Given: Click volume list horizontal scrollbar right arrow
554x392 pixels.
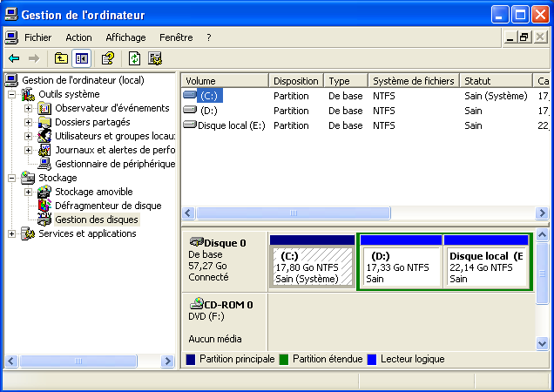Looking at the screenshot, I should pos(542,213).
